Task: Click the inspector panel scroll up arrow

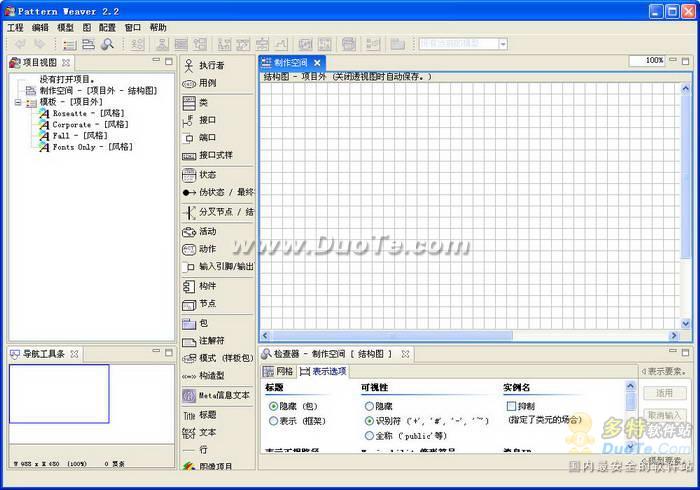Action: 630,386
